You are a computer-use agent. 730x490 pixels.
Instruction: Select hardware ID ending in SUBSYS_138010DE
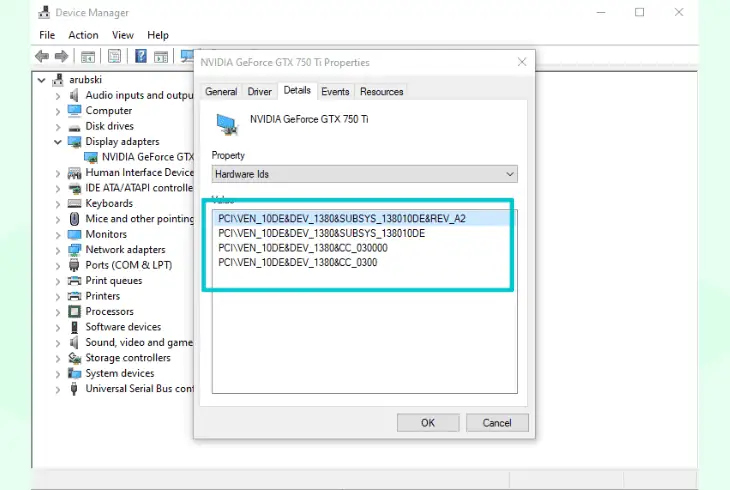point(321,233)
